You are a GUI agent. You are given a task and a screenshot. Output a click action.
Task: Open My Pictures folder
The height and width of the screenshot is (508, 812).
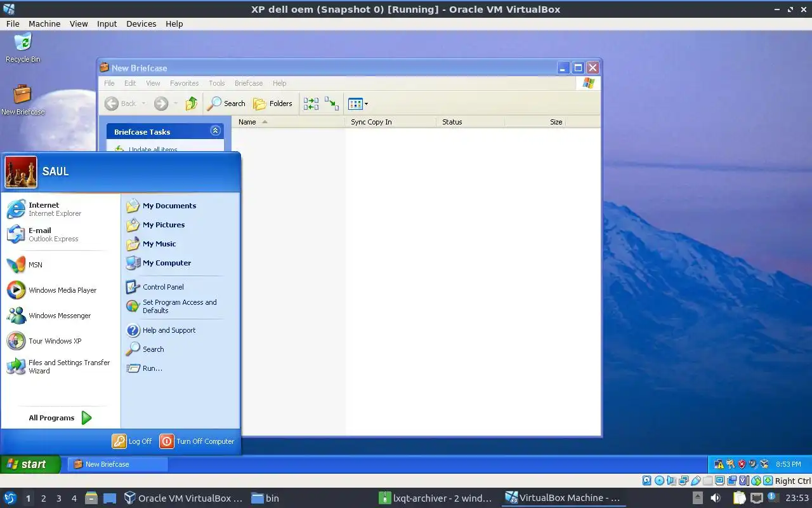click(x=180, y=225)
